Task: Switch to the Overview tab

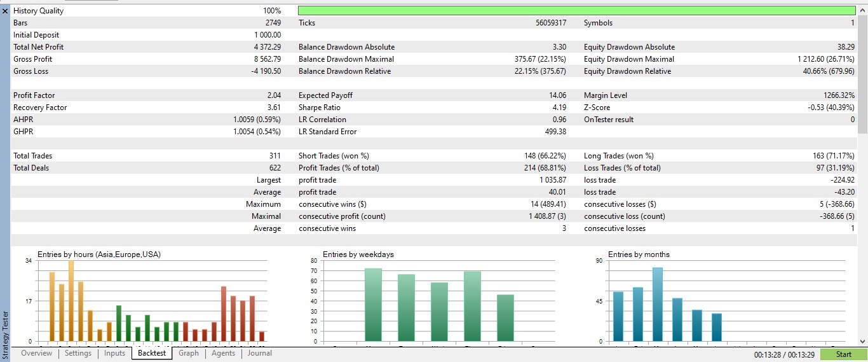Action: [37, 353]
